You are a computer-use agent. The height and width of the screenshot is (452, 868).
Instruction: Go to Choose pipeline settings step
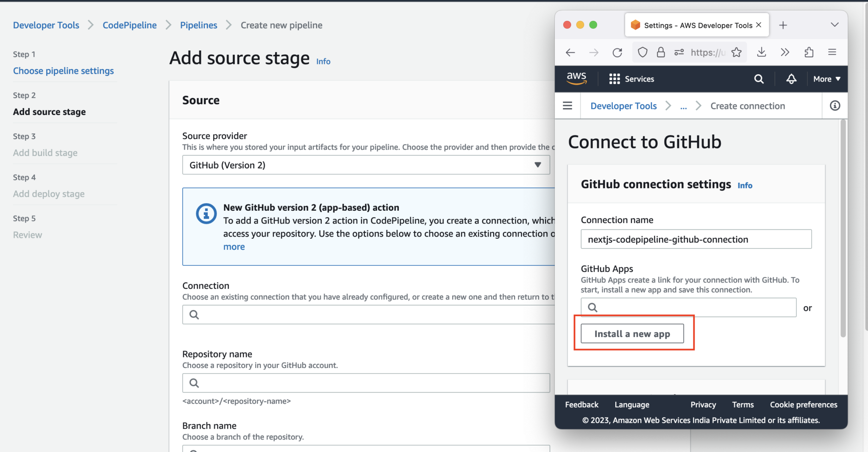point(63,71)
